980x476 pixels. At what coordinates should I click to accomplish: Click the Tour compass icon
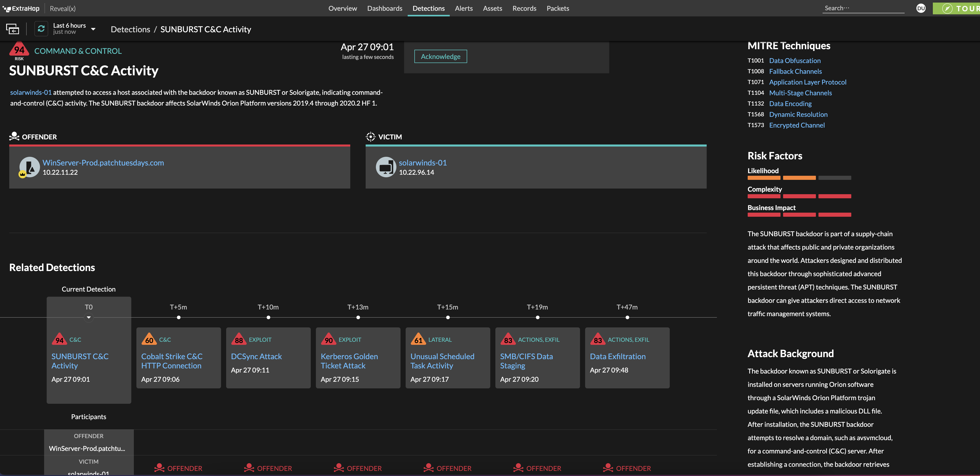(947, 8)
